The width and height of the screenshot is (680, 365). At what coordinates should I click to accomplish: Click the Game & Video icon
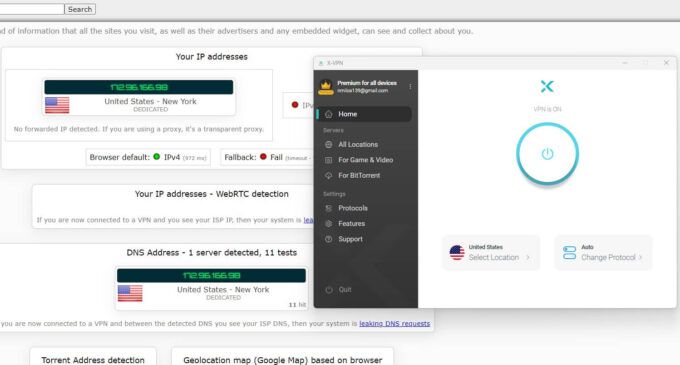(x=329, y=160)
